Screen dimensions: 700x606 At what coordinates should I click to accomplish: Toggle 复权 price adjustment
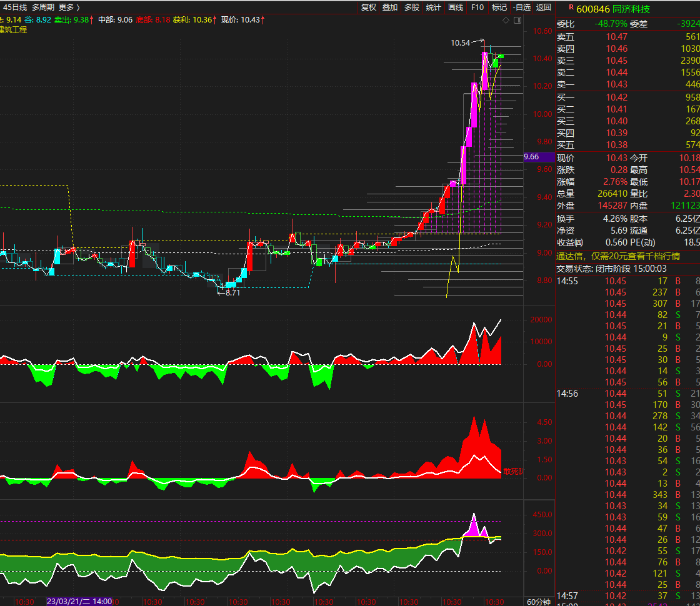[x=369, y=7]
